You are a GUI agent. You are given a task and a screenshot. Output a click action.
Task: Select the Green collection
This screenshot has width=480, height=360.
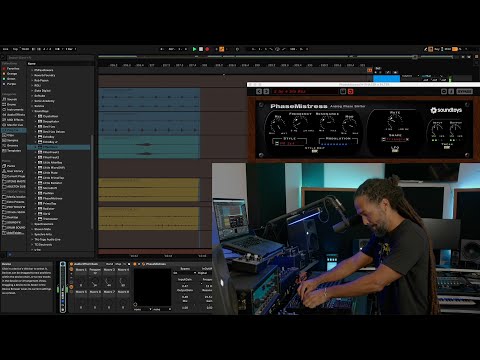pyautogui.click(x=9, y=79)
